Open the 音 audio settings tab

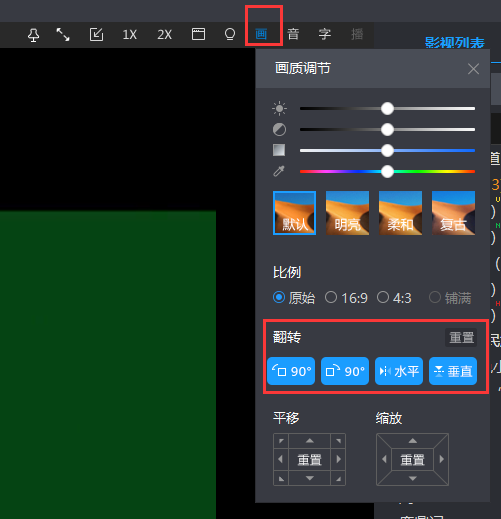293,34
